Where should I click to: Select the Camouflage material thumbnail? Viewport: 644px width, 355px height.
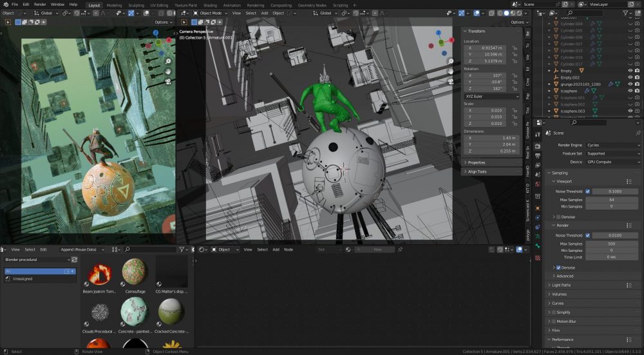tap(135, 272)
